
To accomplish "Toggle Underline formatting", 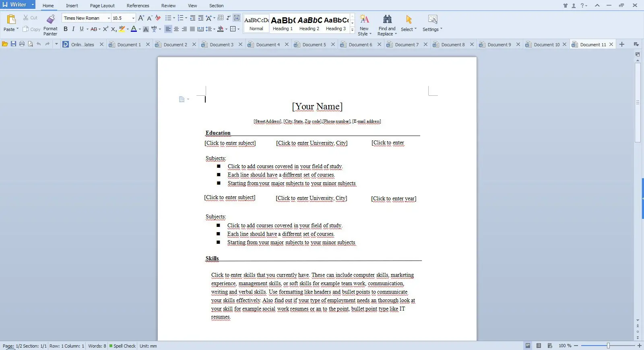I will tap(82, 29).
